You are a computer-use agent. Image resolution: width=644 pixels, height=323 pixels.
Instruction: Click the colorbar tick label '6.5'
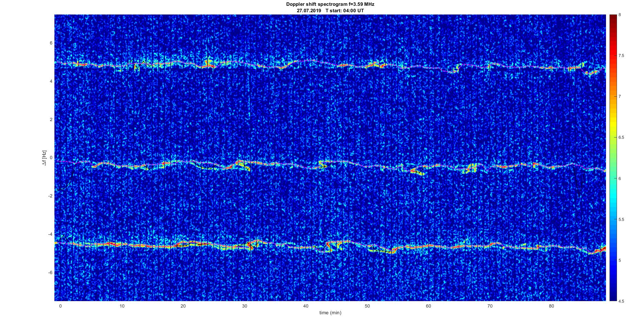tap(621, 138)
